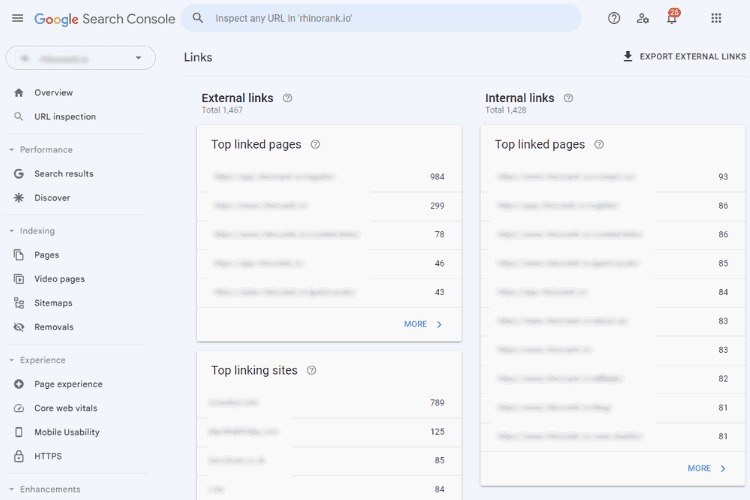Open Core web vitals report
Image resolution: width=750 pixels, height=500 pixels.
(x=66, y=408)
